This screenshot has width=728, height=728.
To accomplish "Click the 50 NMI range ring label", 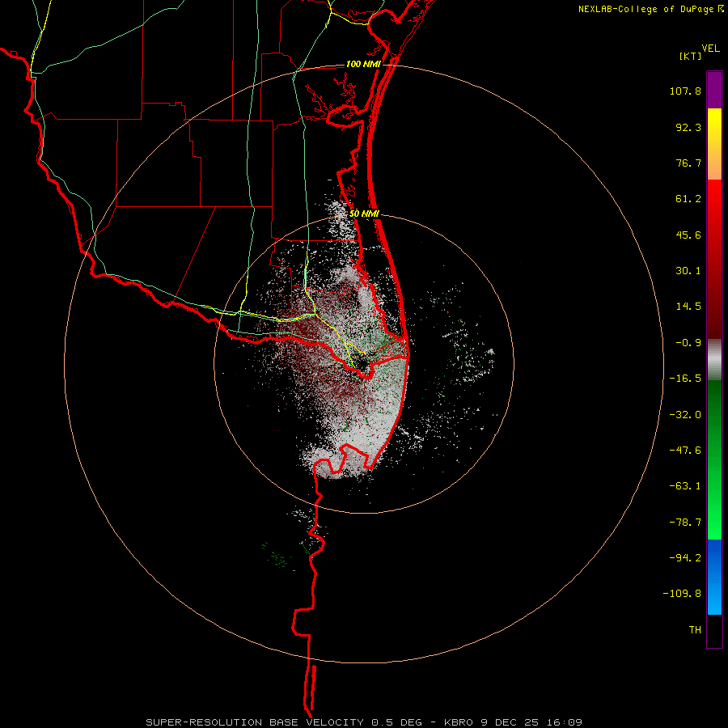I will (x=364, y=214).
